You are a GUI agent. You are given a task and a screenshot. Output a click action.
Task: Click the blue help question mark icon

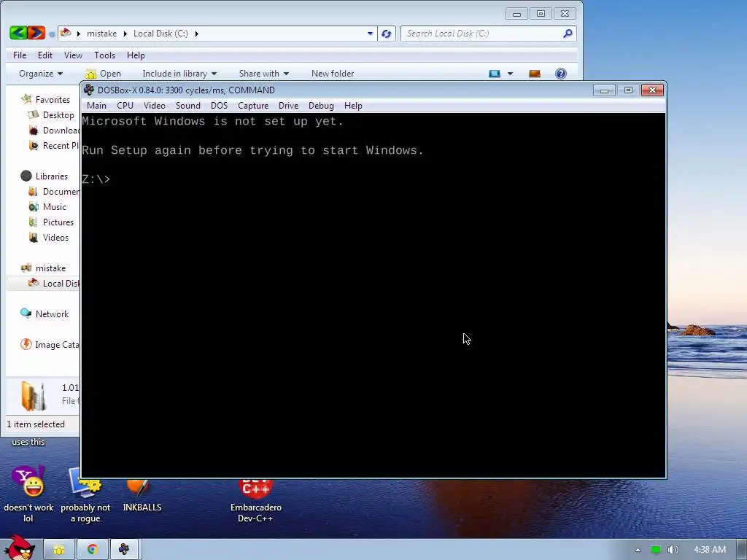point(561,74)
